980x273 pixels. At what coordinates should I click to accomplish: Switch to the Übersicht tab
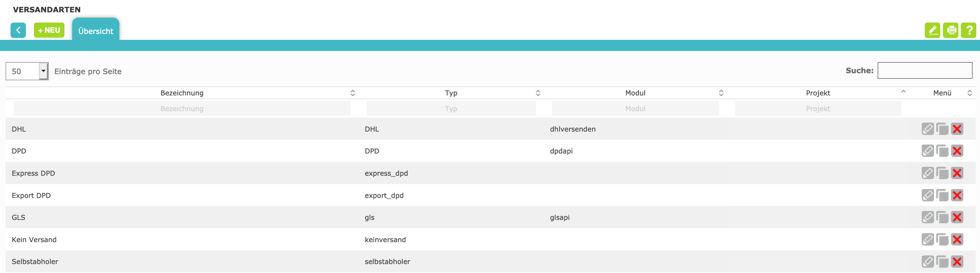96,31
